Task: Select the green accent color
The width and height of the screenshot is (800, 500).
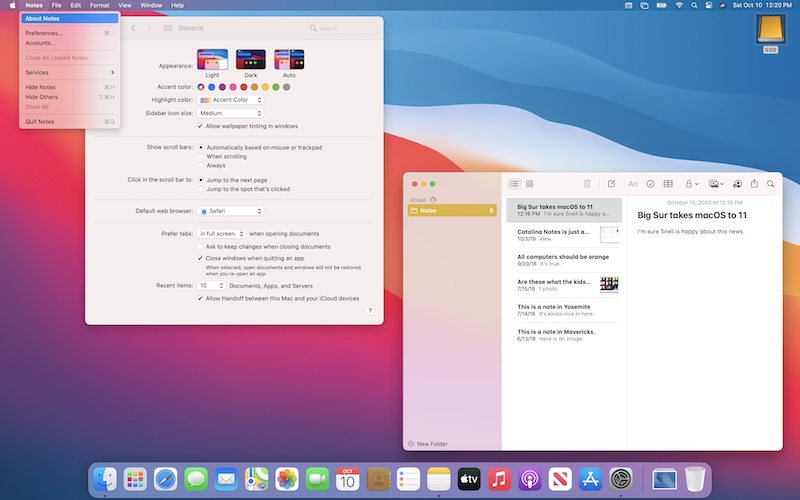Action: click(x=276, y=87)
